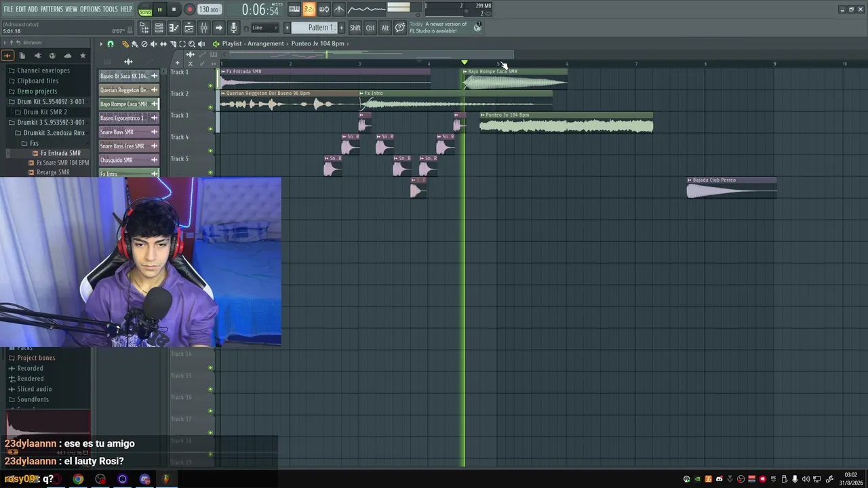The width and height of the screenshot is (868, 488).
Task: Mute Track 1 with its green dot
Action: click(x=210, y=85)
